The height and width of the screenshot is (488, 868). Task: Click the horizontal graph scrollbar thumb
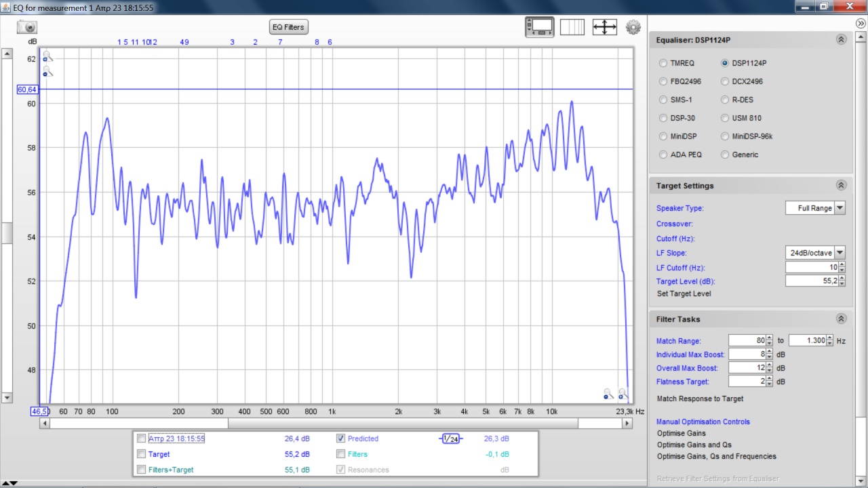tap(403, 424)
